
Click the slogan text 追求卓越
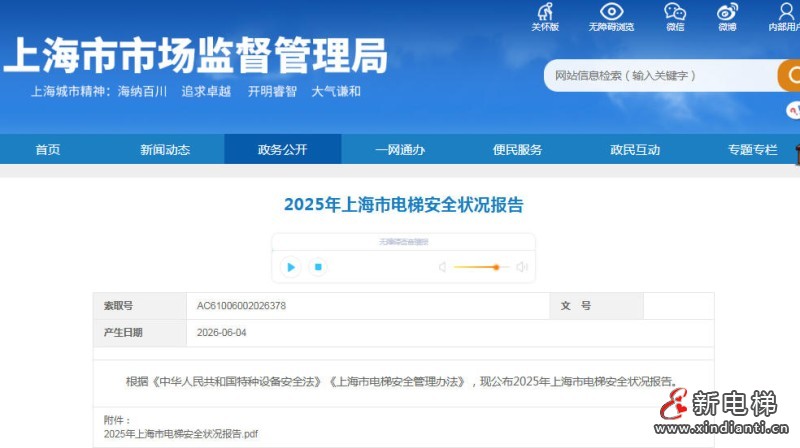click(x=206, y=91)
